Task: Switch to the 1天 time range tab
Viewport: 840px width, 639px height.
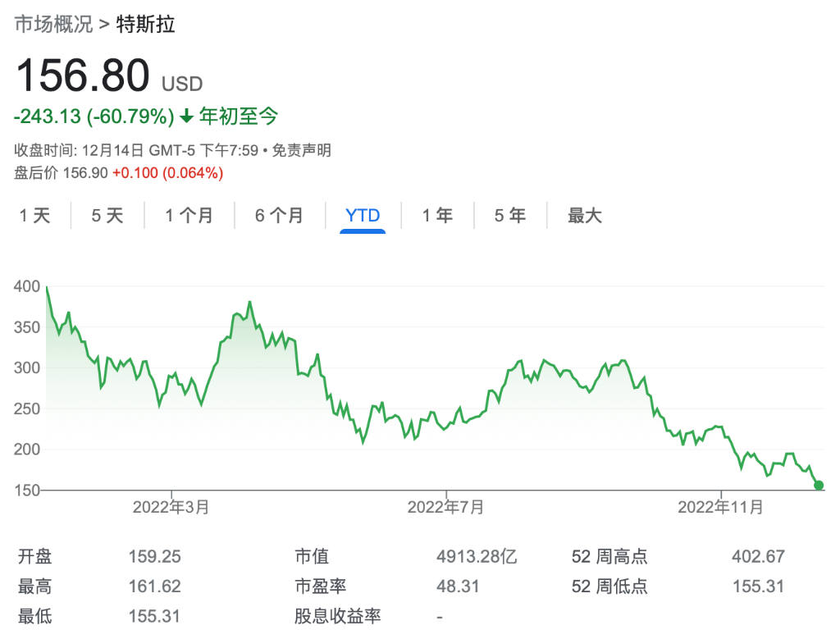Action: (x=34, y=215)
